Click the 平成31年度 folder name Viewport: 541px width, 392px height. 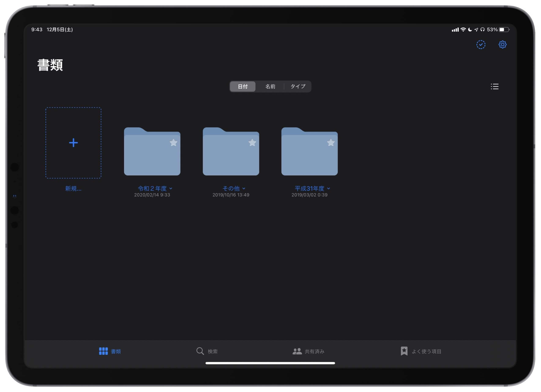310,189
